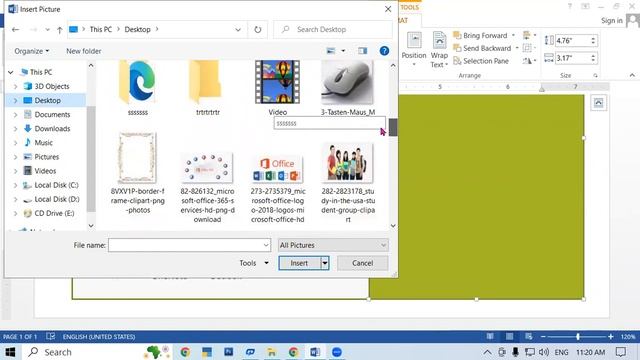640x360 pixels.
Task: Expand the Documents tree node
Action: pos(16,115)
